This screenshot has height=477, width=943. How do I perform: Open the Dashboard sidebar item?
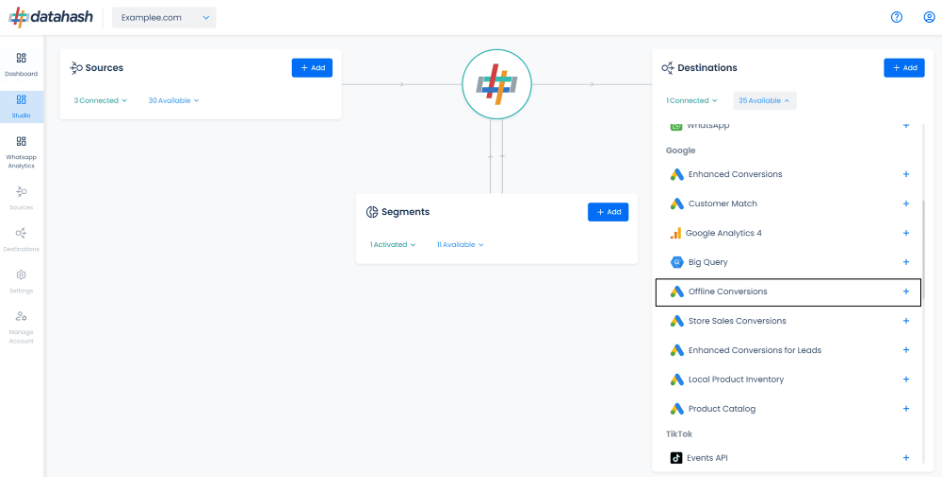21,65
